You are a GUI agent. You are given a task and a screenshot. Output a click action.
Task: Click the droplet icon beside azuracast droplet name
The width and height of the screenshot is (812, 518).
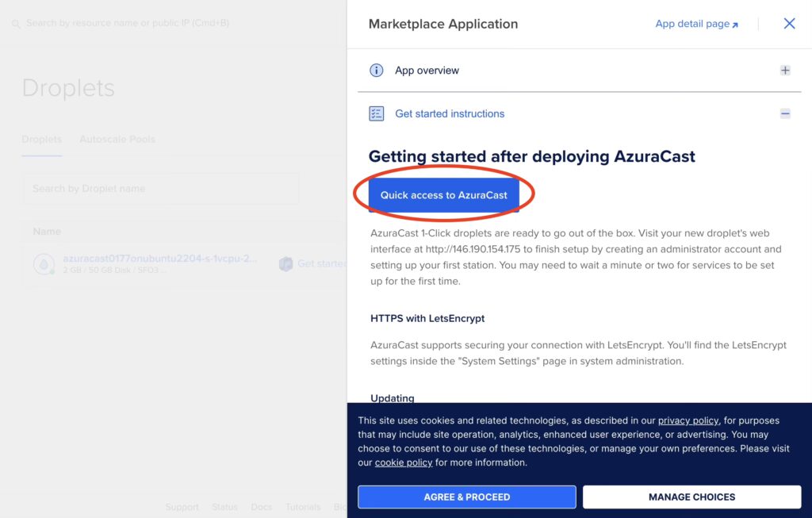44,264
